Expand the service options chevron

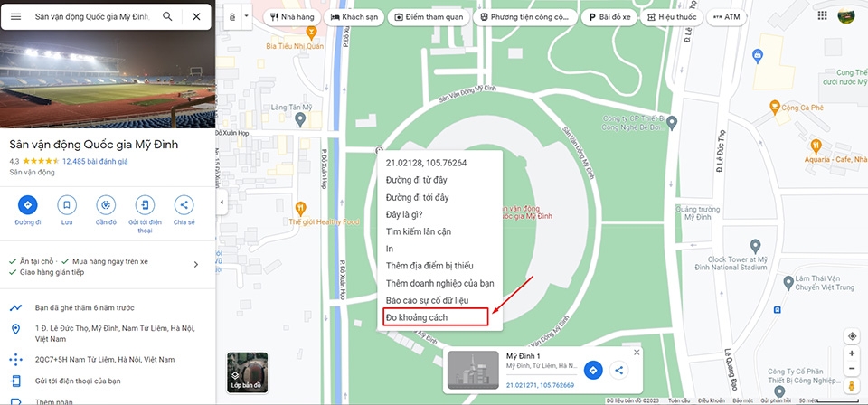[x=196, y=265]
